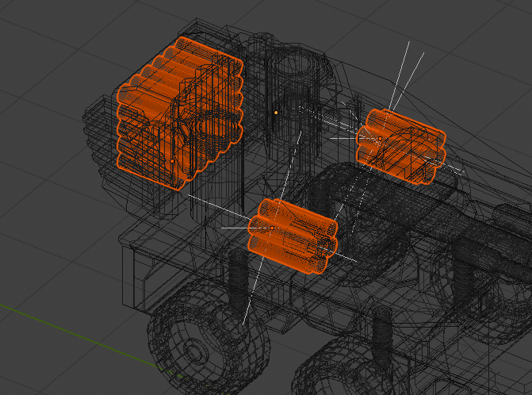The image size is (532, 395).
Task: Select the orange cylinder cluster above the front wheel
Action: coord(293,236)
